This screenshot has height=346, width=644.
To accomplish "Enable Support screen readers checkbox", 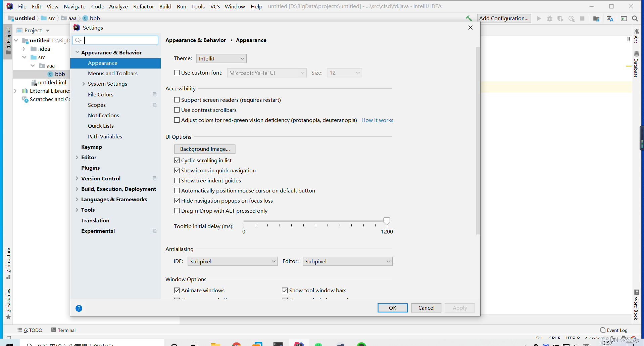I will tap(177, 100).
